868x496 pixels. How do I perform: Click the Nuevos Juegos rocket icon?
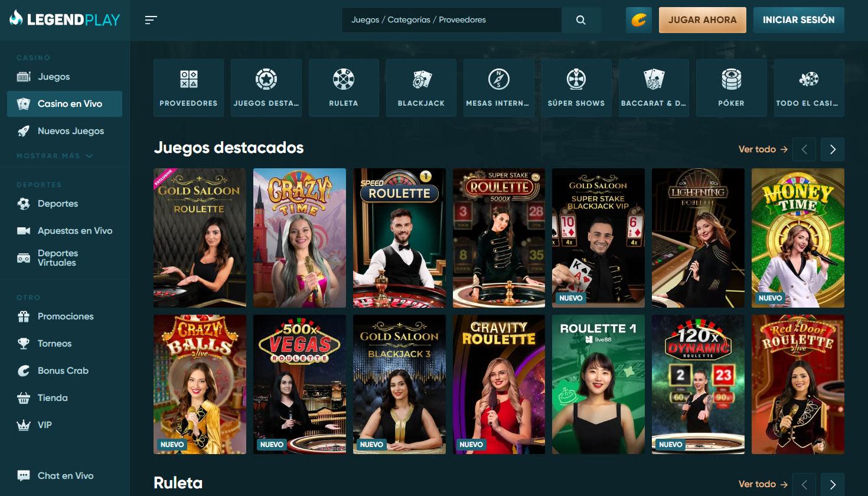click(24, 131)
